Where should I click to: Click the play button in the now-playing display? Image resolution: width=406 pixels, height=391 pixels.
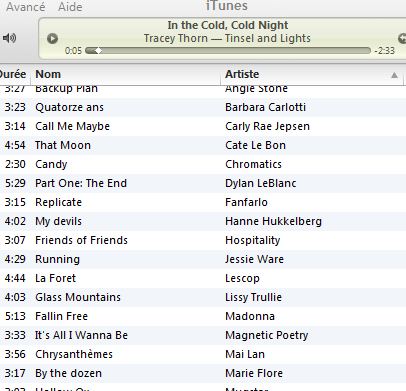click(52, 39)
